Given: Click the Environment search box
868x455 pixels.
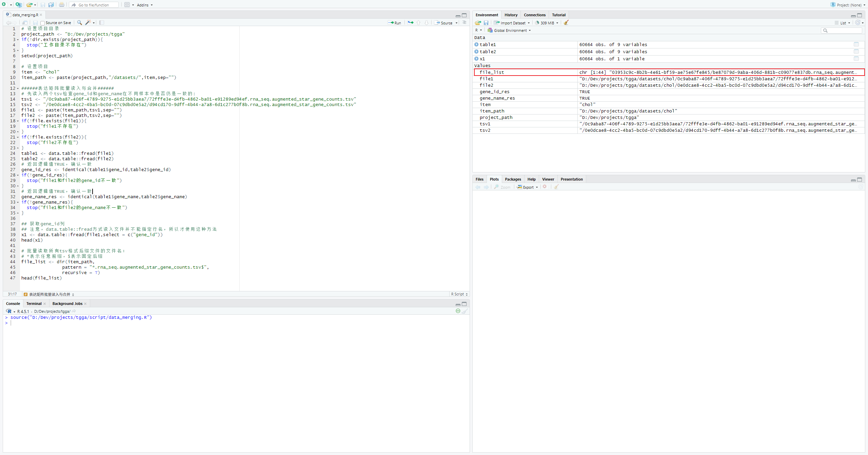Looking at the screenshot, I should click(842, 30).
